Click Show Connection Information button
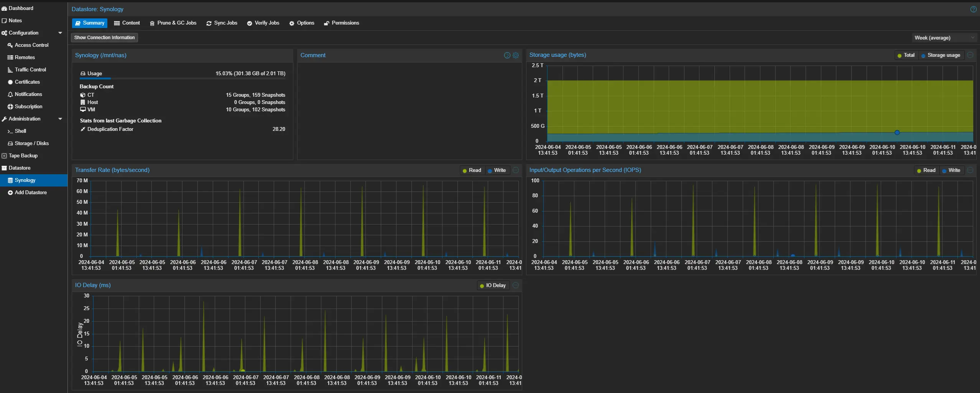Image resolution: width=980 pixels, height=393 pixels. 104,38
